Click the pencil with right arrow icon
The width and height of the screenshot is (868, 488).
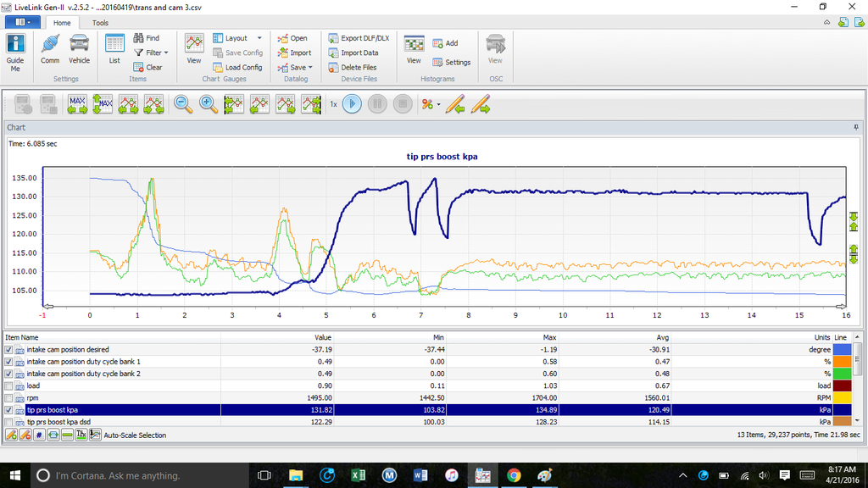point(481,104)
